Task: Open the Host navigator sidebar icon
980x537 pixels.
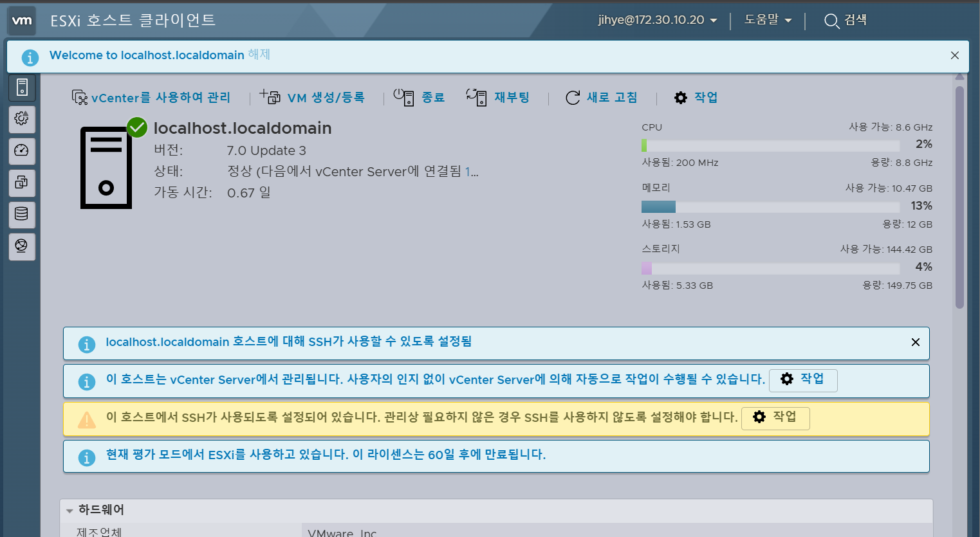Action: pos(22,87)
